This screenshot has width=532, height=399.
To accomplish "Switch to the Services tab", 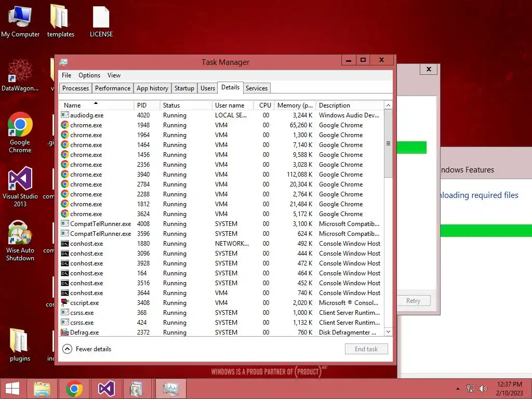I will (257, 88).
